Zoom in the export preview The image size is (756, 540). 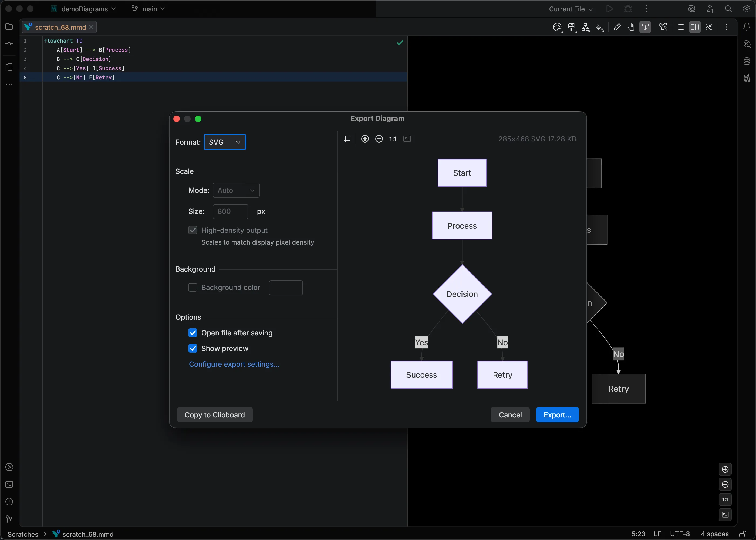tap(365, 139)
